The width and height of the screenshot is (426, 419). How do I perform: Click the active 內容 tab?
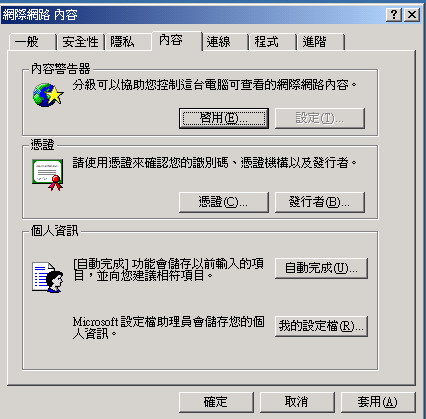point(177,41)
